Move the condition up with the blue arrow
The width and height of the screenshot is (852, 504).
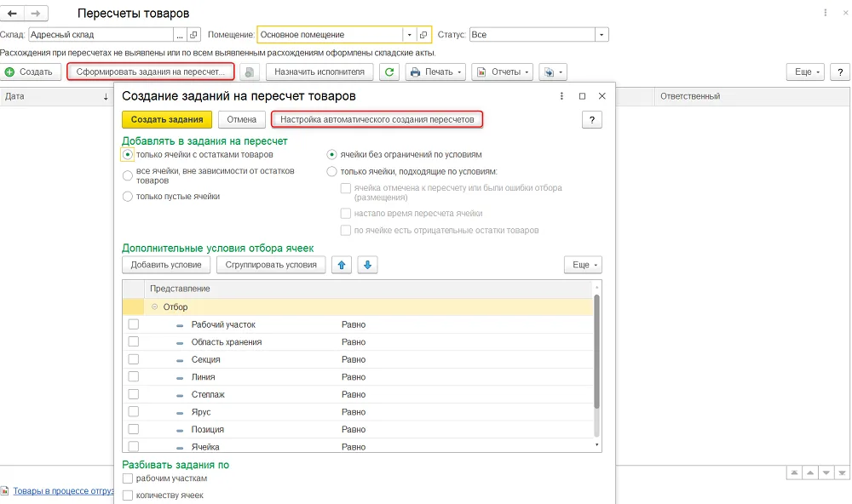tap(342, 265)
